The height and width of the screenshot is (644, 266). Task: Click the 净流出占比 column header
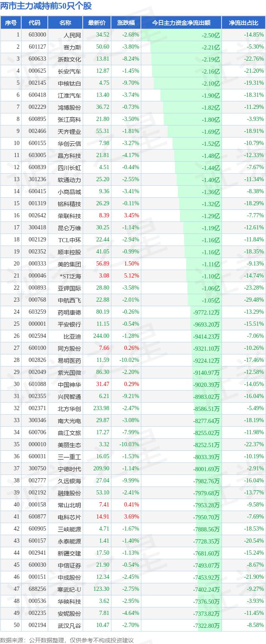(x=244, y=23)
